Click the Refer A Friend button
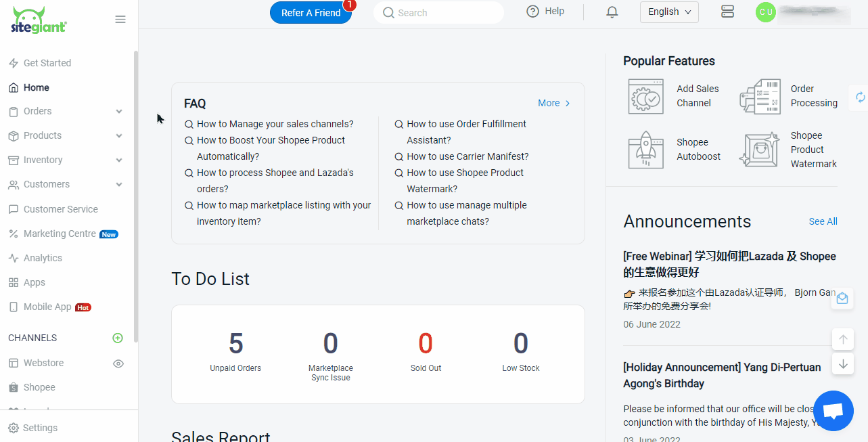Image resolution: width=868 pixels, height=442 pixels. click(x=311, y=13)
